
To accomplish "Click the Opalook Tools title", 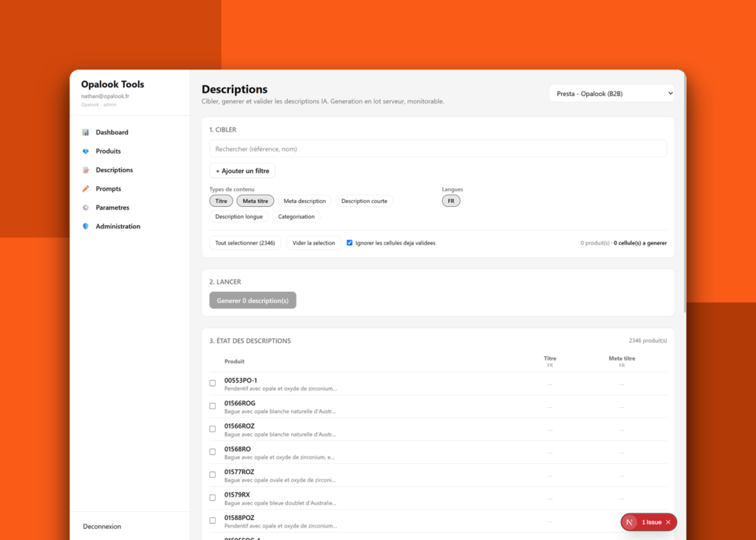I will click(112, 84).
